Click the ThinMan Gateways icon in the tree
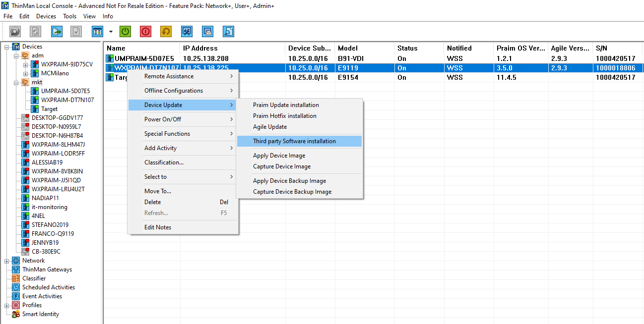This screenshot has width=644, height=324. pyautogui.click(x=16, y=270)
